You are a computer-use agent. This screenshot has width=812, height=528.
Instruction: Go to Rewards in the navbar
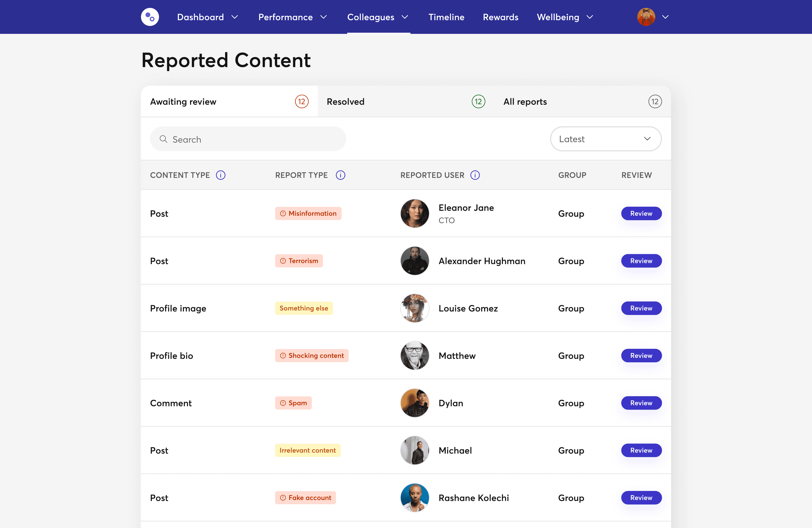point(501,17)
